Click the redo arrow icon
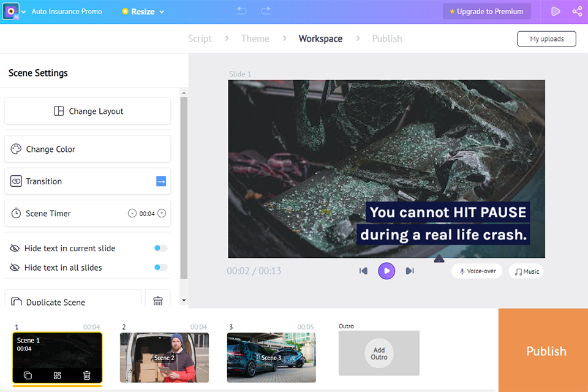588x392 pixels. [x=266, y=11]
